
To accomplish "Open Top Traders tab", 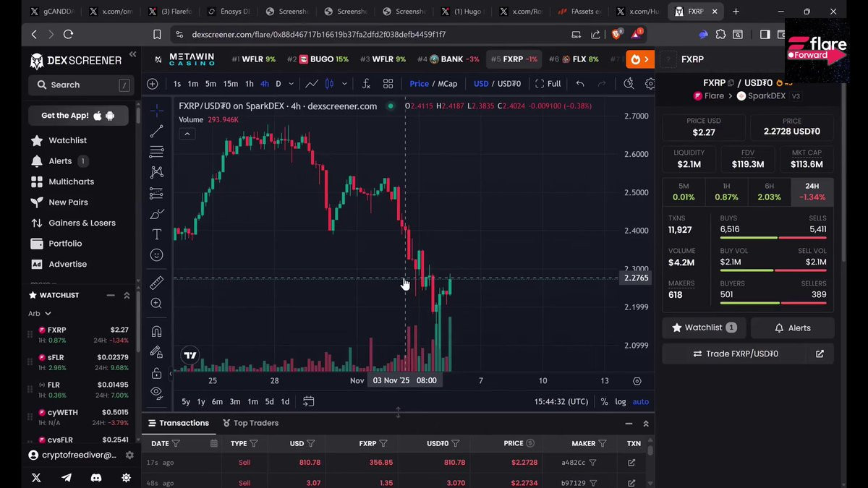I will [x=250, y=423].
